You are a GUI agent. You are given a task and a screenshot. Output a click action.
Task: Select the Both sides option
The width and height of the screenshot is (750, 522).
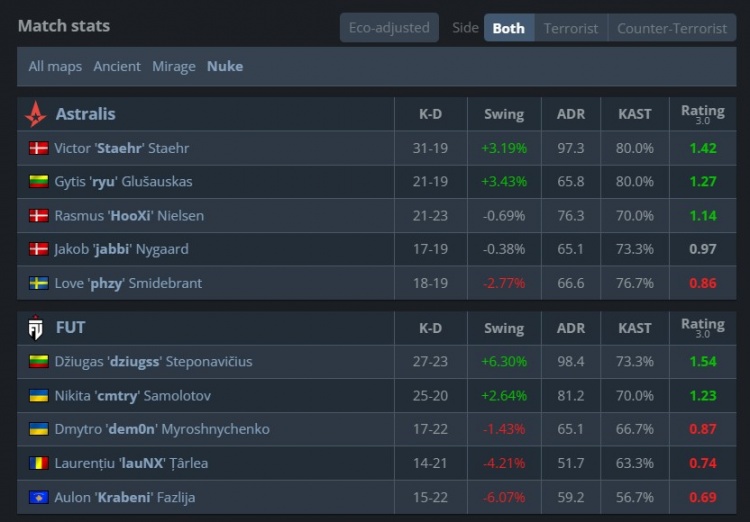point(508,28)
